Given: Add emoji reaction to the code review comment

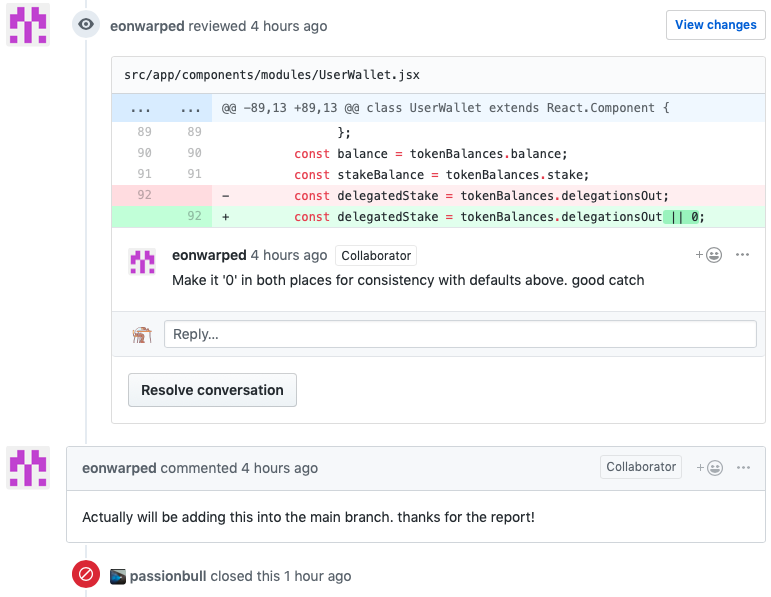Looking at the screenshot, I should tap(709, 255).
